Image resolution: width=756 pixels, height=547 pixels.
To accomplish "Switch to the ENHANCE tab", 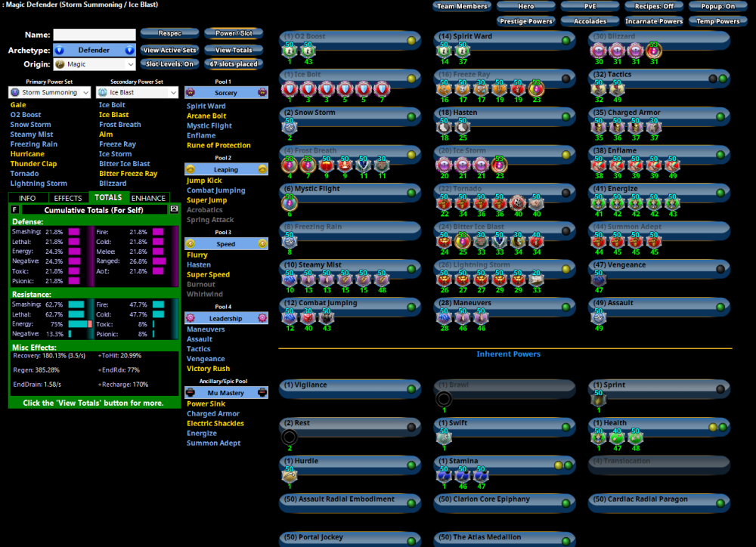I will tap(148, 198).
